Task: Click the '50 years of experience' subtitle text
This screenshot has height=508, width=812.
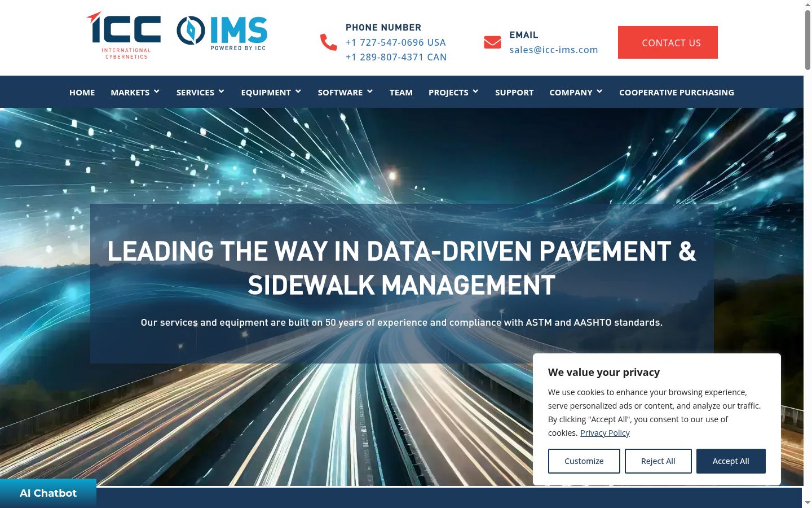Action: [x=401, y=322]
